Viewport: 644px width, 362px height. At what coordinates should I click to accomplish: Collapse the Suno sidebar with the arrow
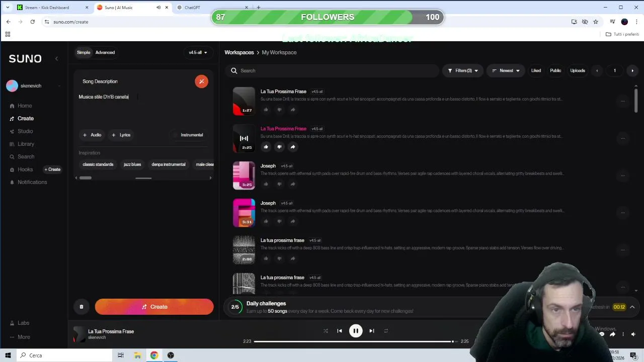click(x=56, y=59)
